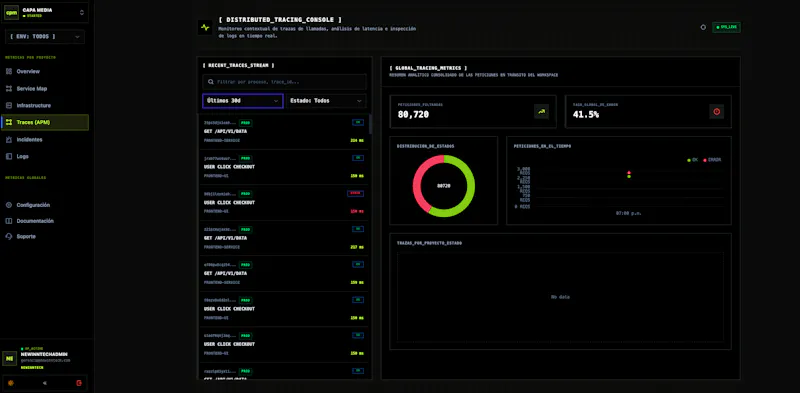This screenshot has width=800, height=393.
Task: Open the ENV: TODOS environment dropdown
Action: tap(45, 37)
